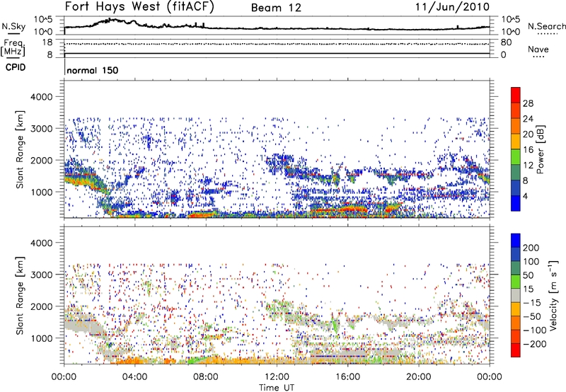Click the '04:00' time axis tick label
This screenshot has height=392, width=566.
(134, 377)
